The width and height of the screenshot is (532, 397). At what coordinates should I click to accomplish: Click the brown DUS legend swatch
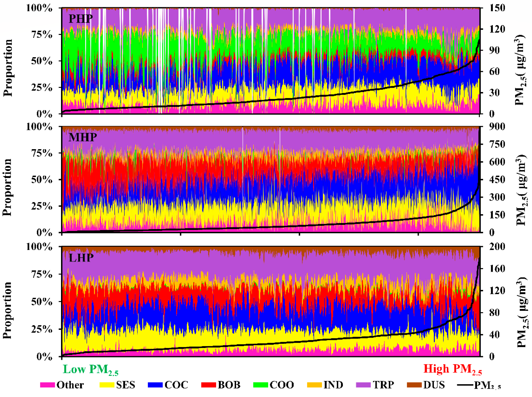click(x=414, y=385)
